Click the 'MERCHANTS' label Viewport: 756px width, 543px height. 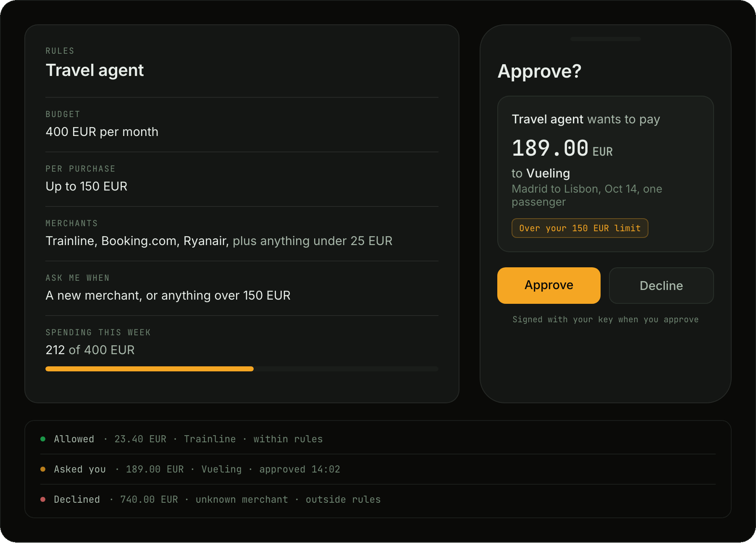71,223
